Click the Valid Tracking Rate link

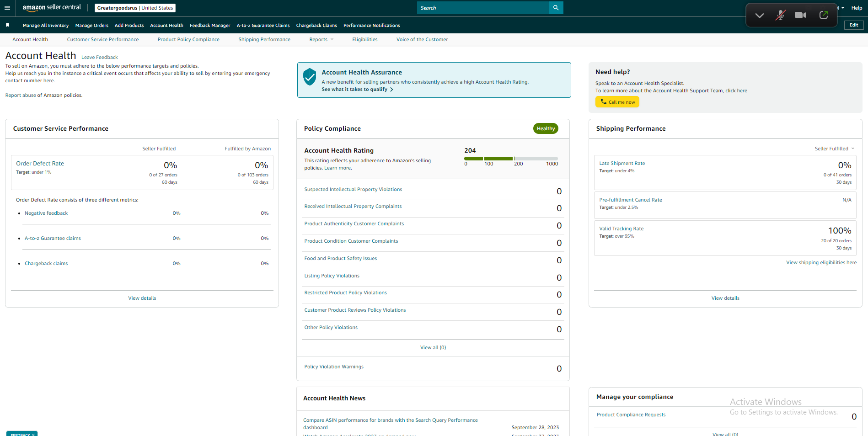coord(622,229)
